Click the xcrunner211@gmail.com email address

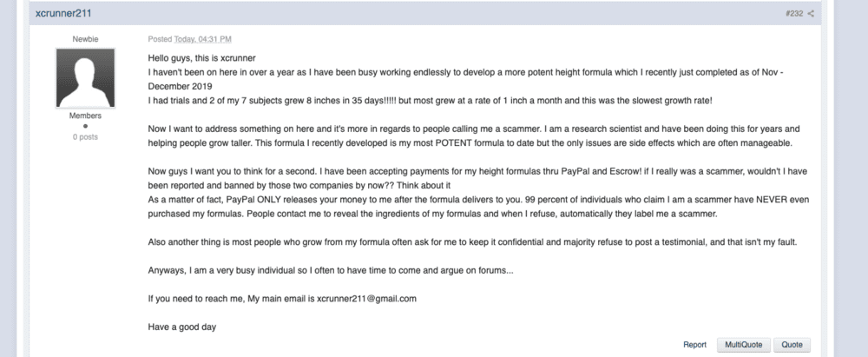tap(366, 298)
